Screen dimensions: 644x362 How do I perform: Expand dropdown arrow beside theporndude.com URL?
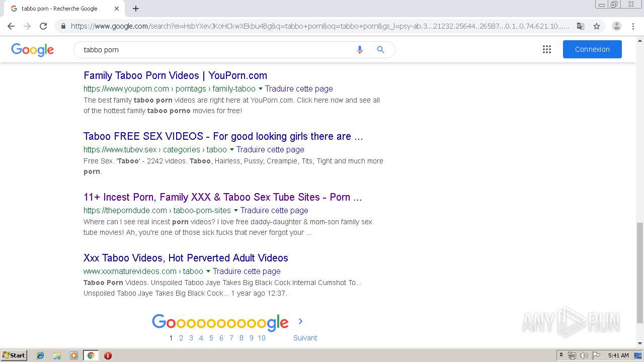coord(235,211)
